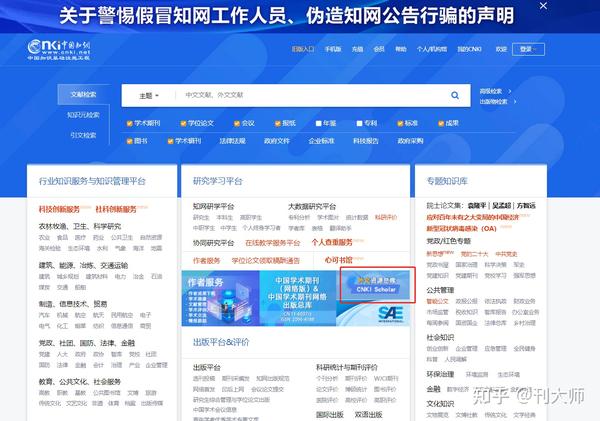Expand the 登录 login dropdown
Image resolution: width=600 pixels, height=421 pixels.
pos(528,49)
